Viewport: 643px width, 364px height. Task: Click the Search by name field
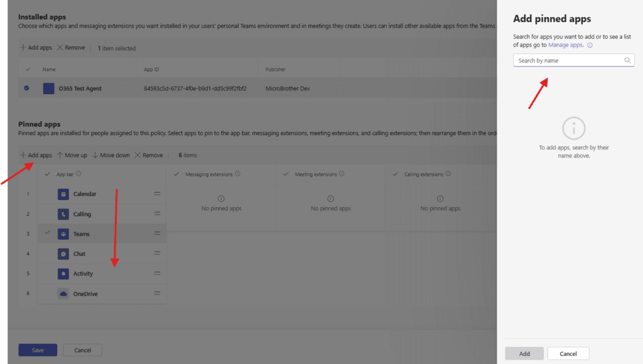click(568, 61)
